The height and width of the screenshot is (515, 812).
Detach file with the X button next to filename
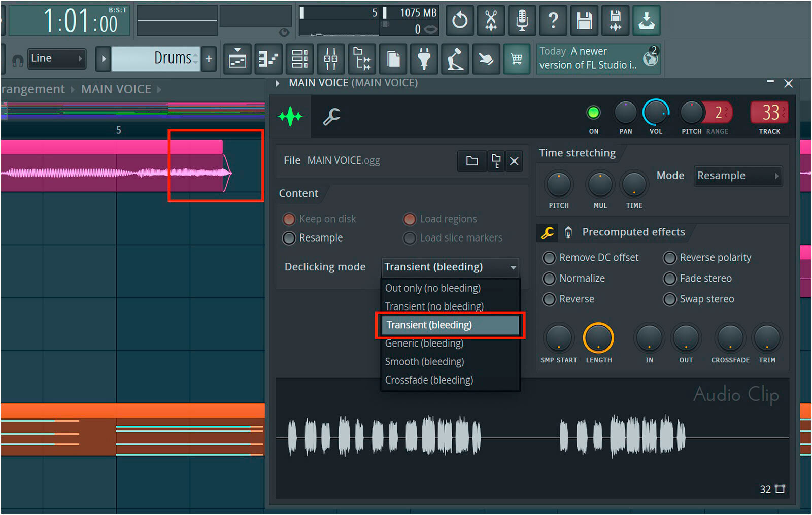tap(514, 161)
